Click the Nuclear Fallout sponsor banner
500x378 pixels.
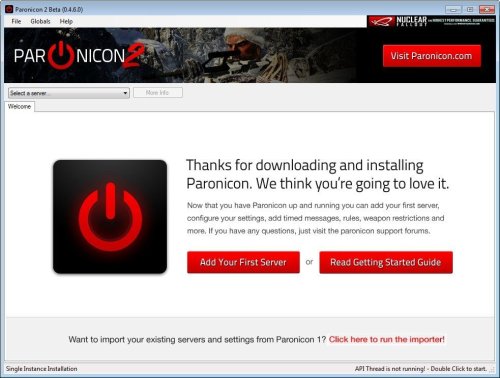tap(431, 21)
